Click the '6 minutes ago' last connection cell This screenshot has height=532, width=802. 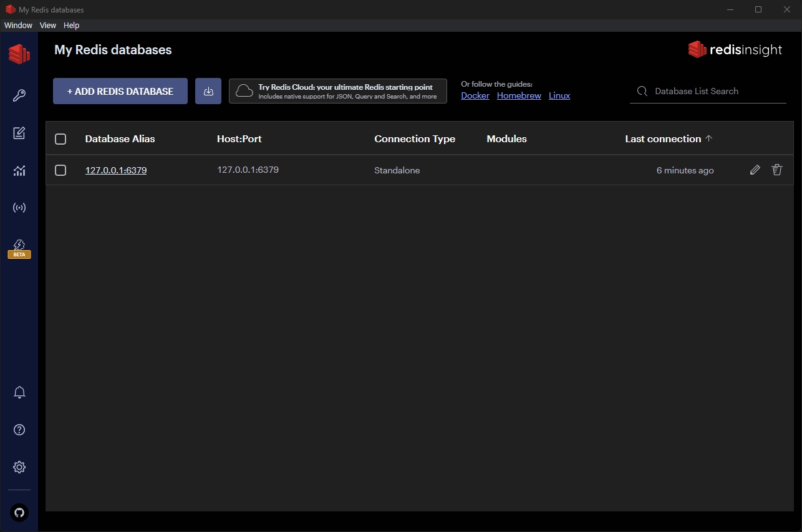(x=685, y=170)
